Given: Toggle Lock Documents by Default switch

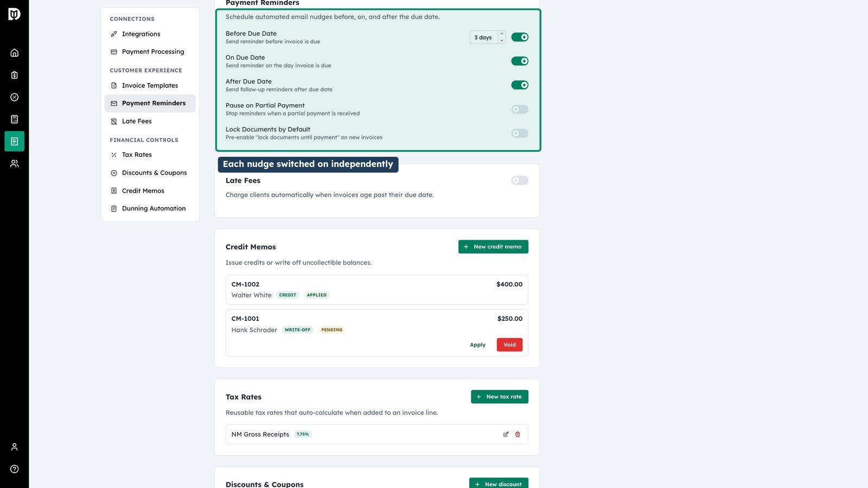Looking at the screenshot, I should point(520,133).
